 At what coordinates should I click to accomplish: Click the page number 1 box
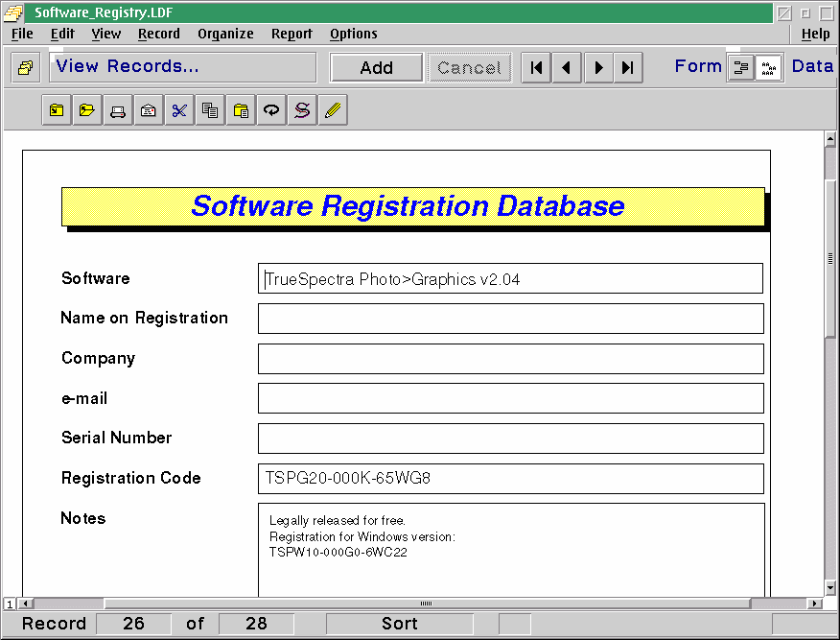click(x=10, y=604)
